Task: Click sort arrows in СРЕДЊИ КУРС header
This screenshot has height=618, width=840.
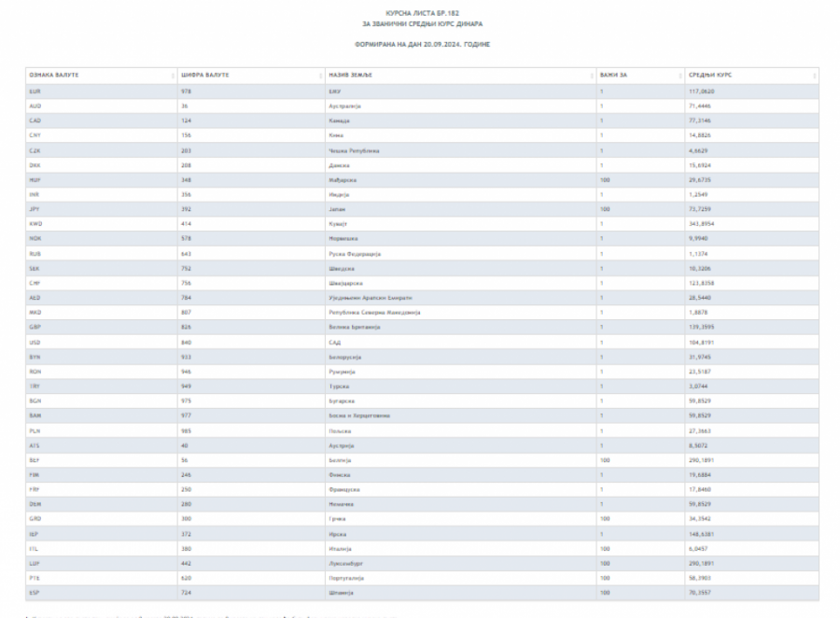Action: [x=814, y=75]
